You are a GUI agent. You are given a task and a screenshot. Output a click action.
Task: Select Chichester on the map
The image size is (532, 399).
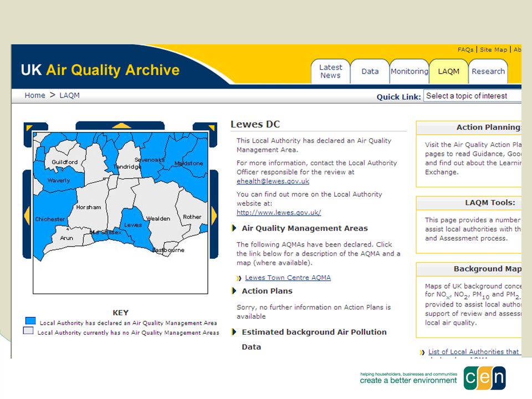(x=50, y=219)
